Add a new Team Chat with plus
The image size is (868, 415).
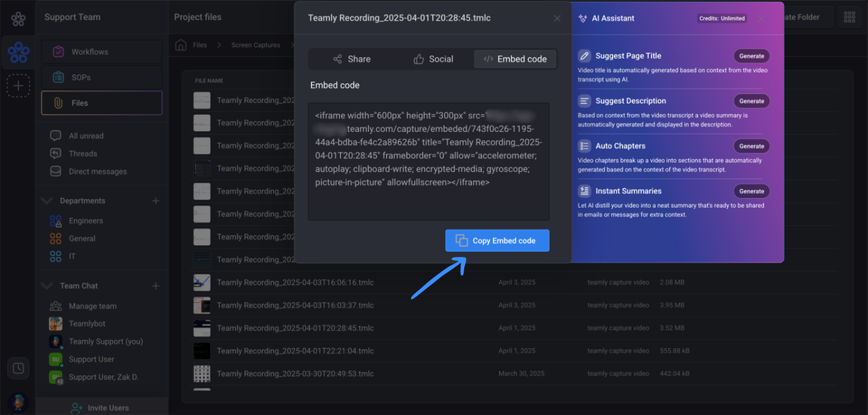156,286
